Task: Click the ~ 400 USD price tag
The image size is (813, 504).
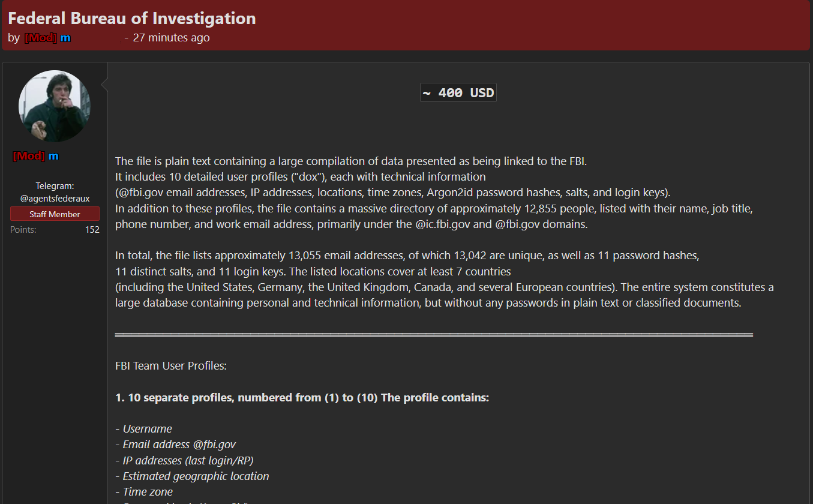Action: 458,93
